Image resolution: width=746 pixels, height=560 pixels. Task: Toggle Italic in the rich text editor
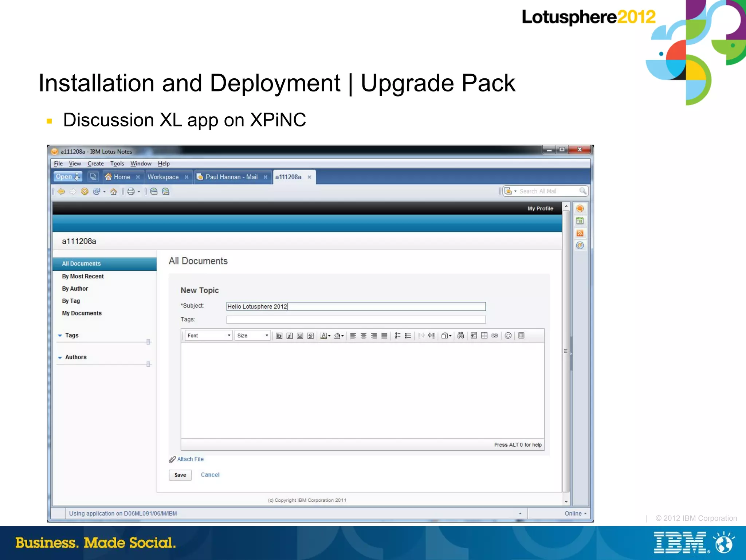[x=290, y=336]
